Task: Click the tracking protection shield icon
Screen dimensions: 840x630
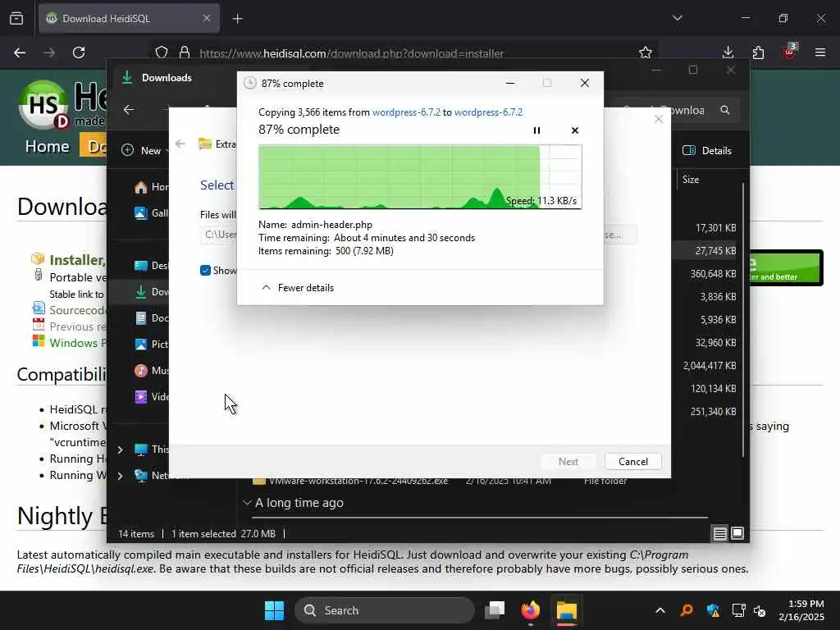Action: 162,52
